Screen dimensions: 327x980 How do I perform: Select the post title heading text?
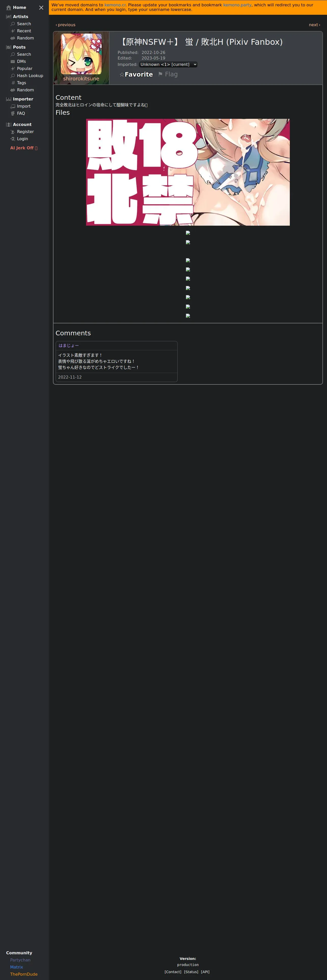(200, 42)
